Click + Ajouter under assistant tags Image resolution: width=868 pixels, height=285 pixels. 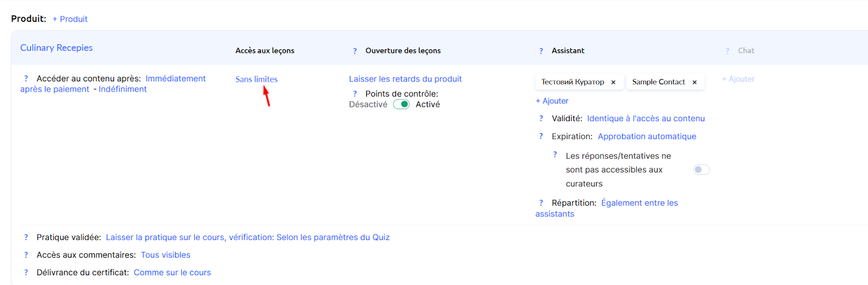point(552,101)
